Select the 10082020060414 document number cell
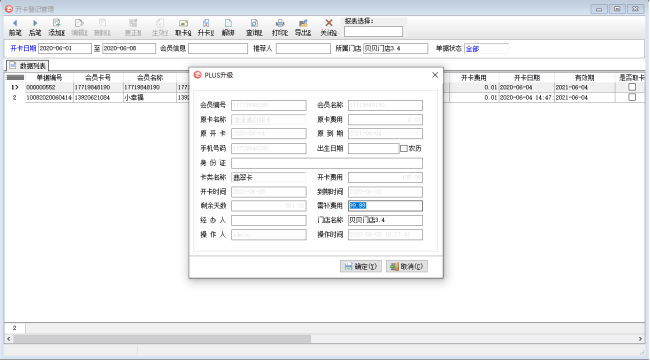The height and width of the screenshot is (361, 650). pos(49,97)
